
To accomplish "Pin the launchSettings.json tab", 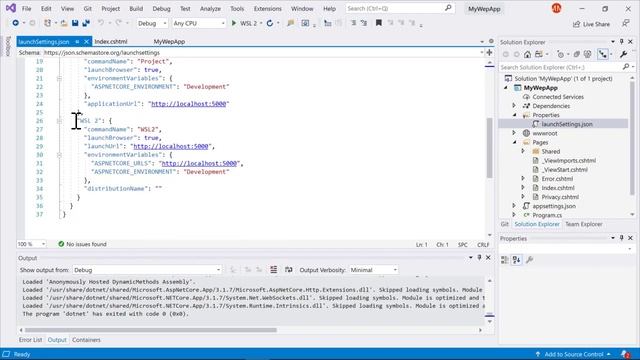I will pos(77,42).
